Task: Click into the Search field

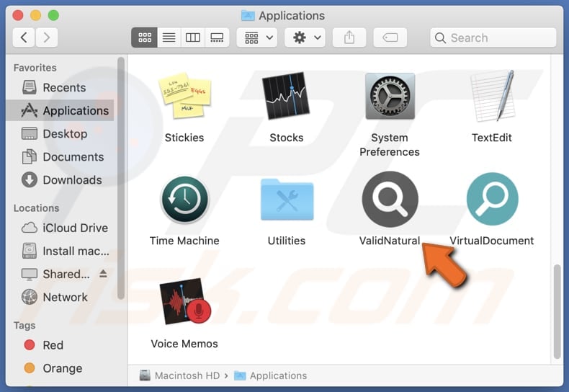Action: [x=493, y=37]
